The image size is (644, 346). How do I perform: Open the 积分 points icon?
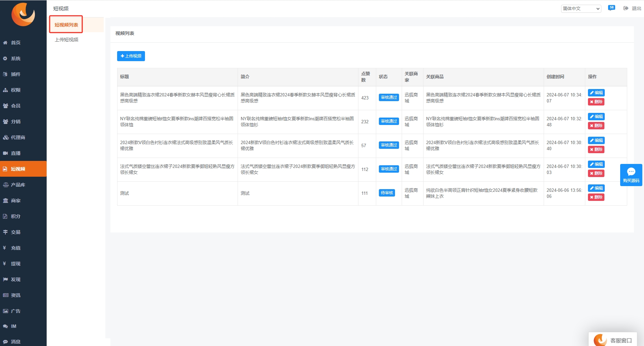(5, 216)
